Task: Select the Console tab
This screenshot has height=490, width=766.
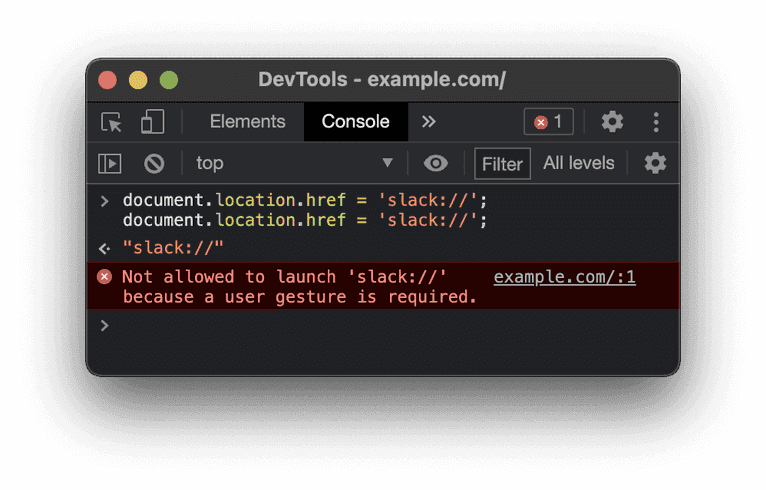Action: coord(355,122)
